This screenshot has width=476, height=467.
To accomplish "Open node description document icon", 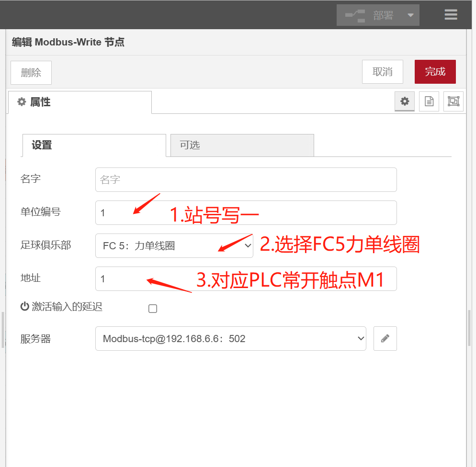I will (429, 101).
